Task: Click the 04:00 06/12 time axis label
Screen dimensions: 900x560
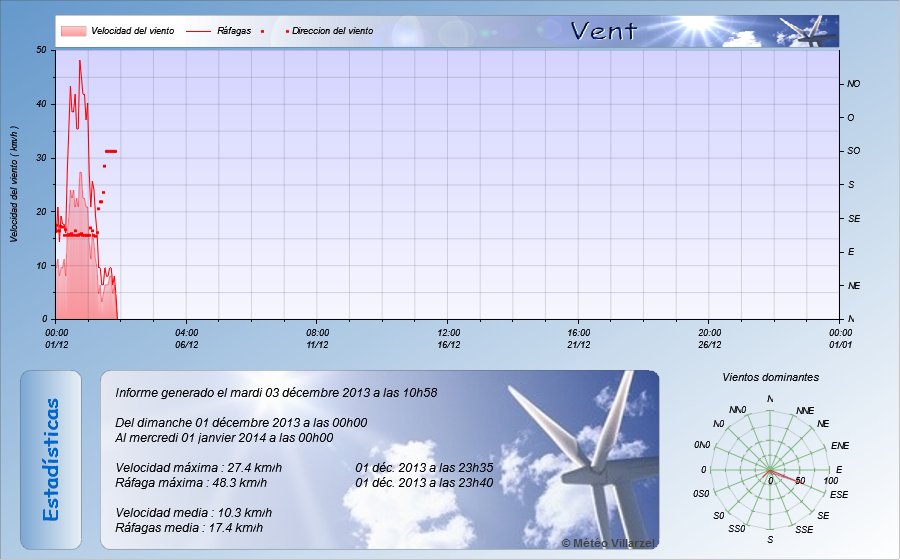Action: coord(187,338)
